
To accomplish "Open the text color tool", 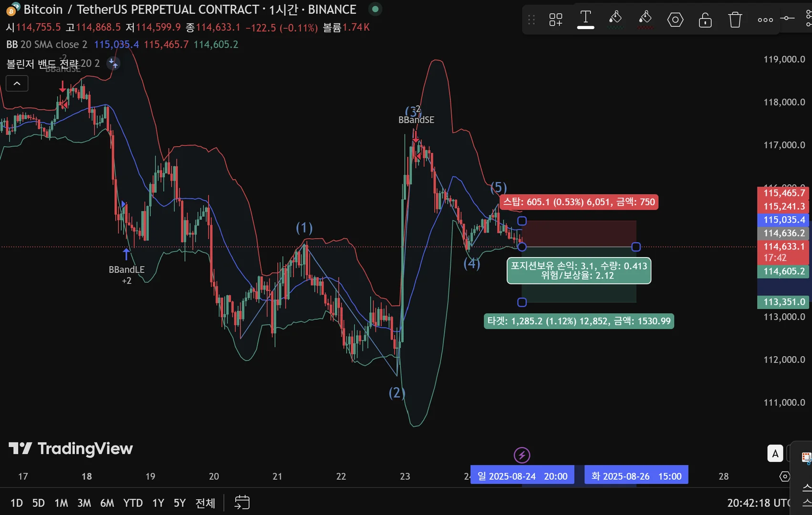I will [585, 20].
